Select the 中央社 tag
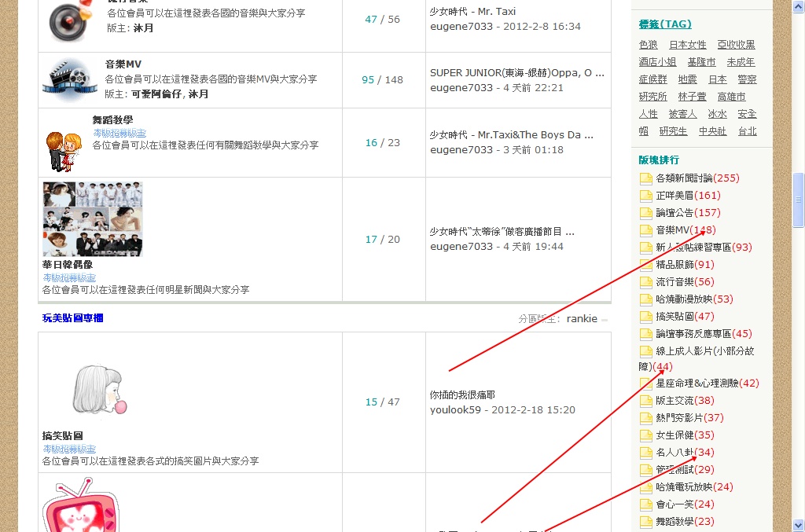Image resolution: width=805 pixels, height=532 pixels. 712,131
